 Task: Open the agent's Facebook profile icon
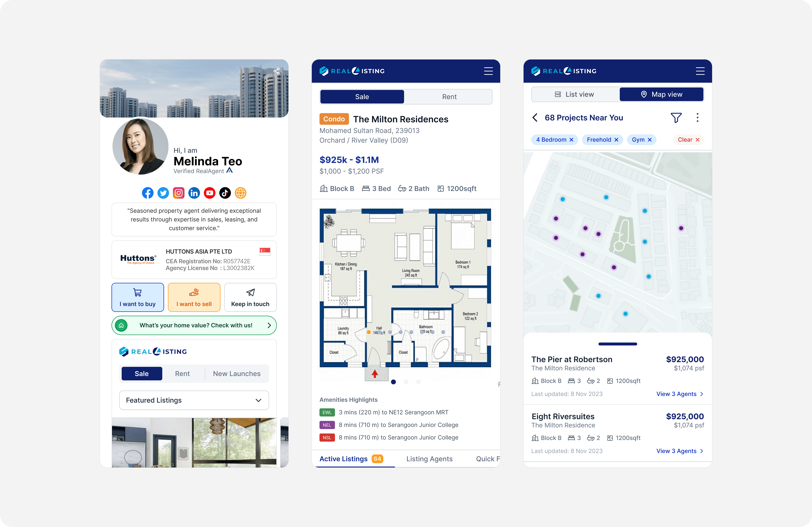point(148,193)
